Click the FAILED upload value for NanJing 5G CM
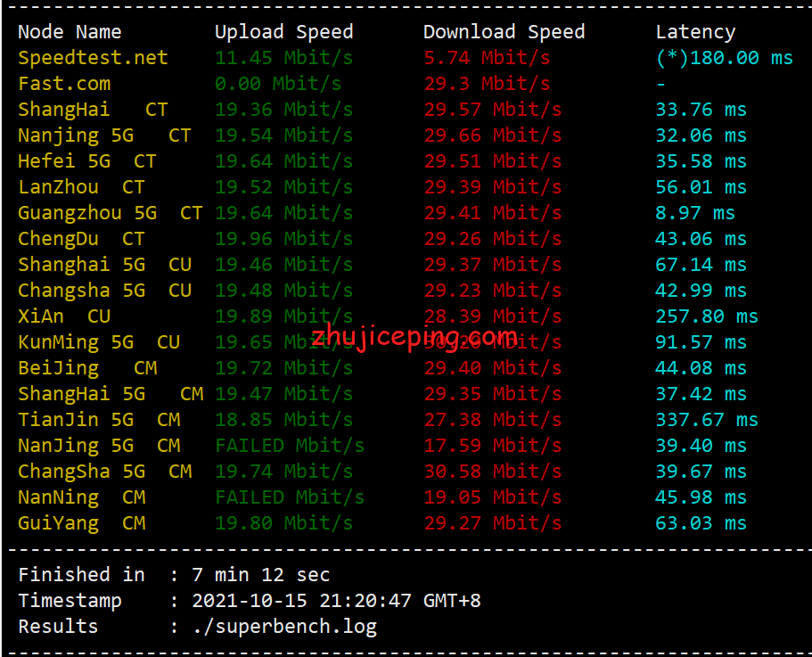The width and height of the screenshot is (812, 657). (289, 446)
